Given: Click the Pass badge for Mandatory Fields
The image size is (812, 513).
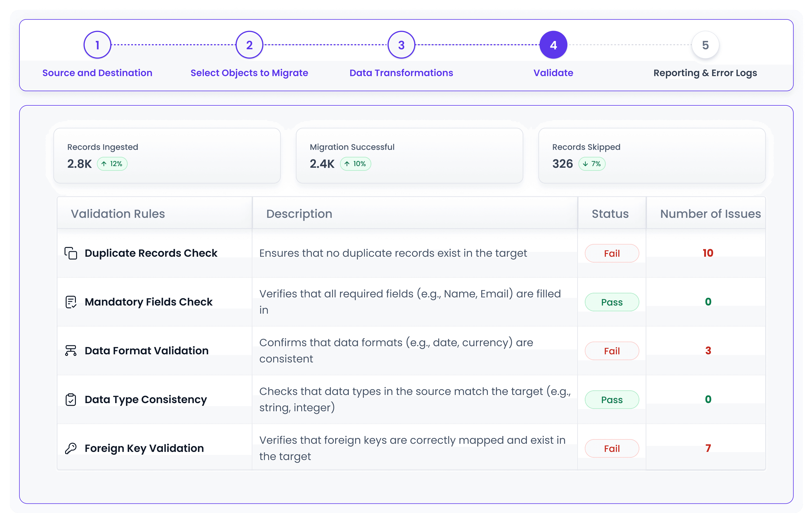Looking at the screenshot, I should pos(612,302).
